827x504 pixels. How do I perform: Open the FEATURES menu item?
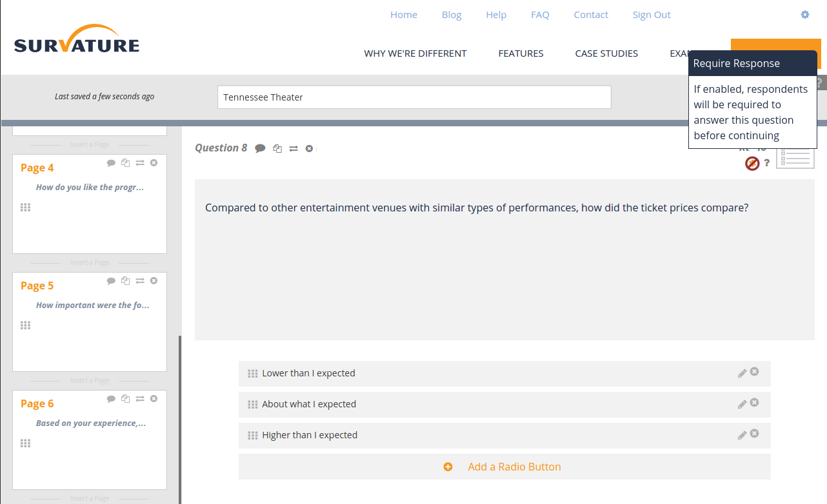click(x=521, y=53)
